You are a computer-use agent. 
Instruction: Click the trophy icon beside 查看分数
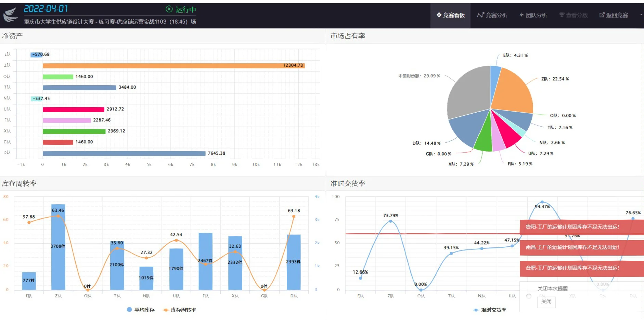pos(562,15)
